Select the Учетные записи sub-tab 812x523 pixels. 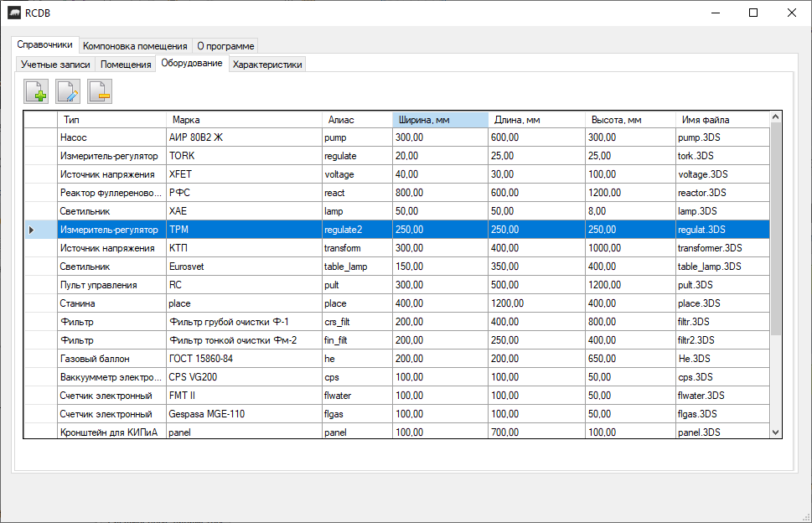tap(55, 65)
